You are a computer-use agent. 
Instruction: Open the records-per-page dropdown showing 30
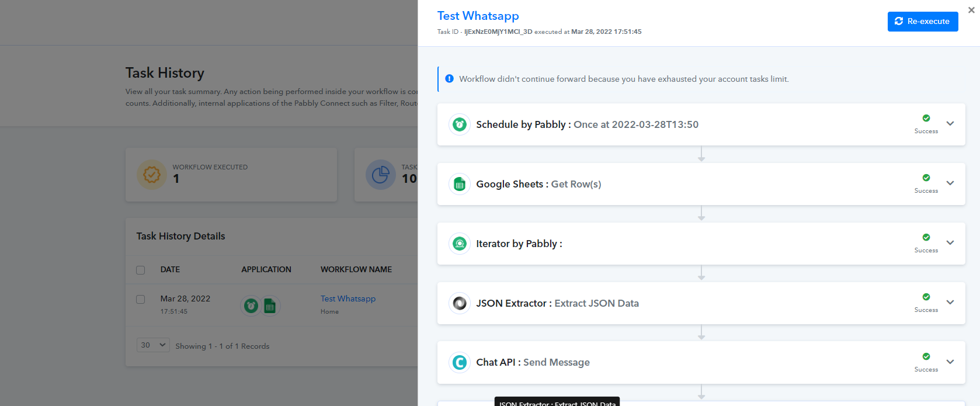[x=153, y=345]
